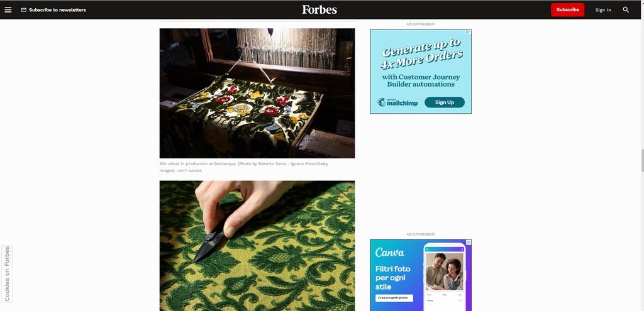Screen dimensions: 644x311
Task: Click Crea progetti gratis button
Action: (394, 298)
